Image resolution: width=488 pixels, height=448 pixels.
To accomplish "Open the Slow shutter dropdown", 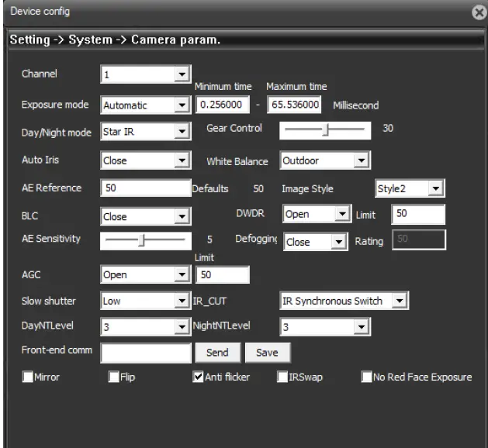I will [x=146, y=301].
